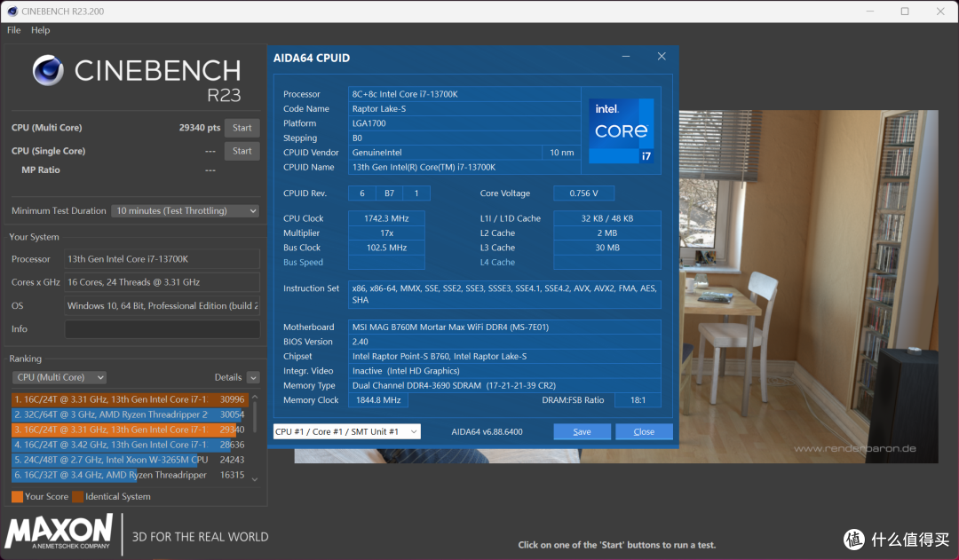This screenshot has width=959, height=560.
Task: Click the CPU Clock value 1742.3 MHz
Action: click(x=386, y=218)
